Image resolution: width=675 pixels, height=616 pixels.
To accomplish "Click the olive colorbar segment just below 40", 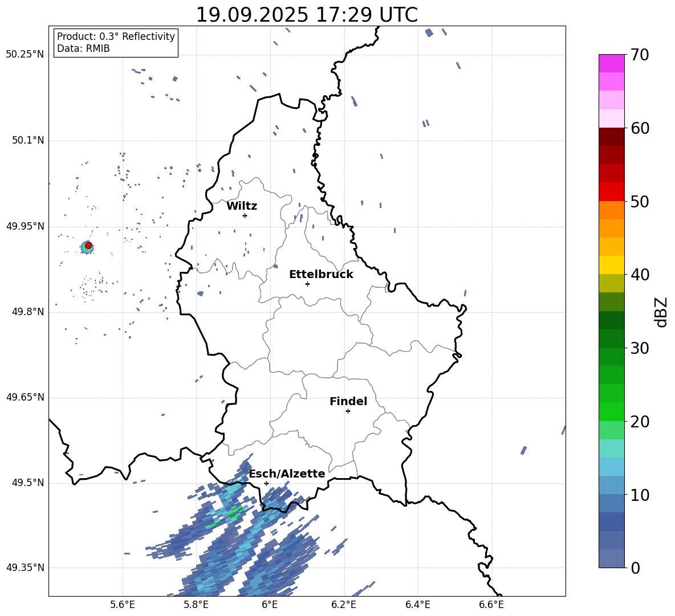I will [x=611, y=283].
